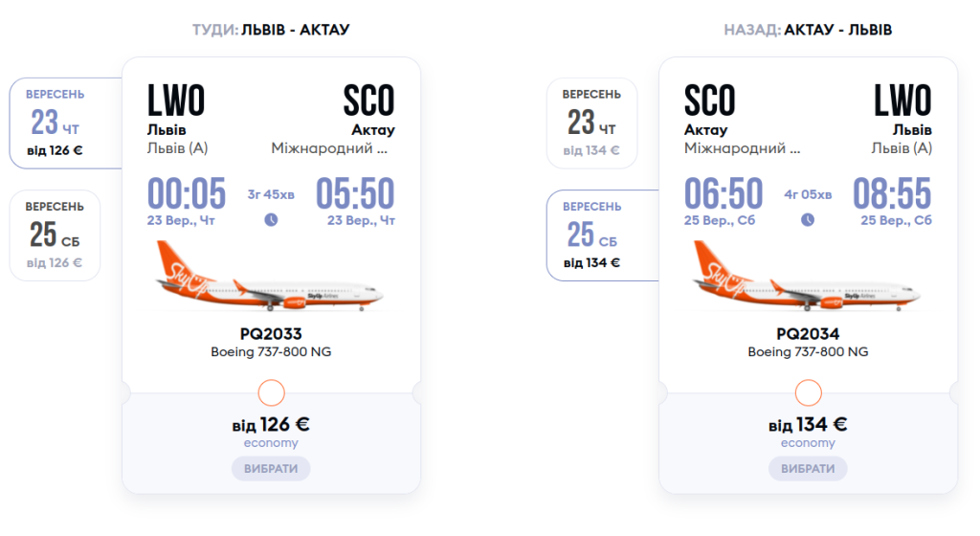Choose outbound date 23 Вересень from 126 €
980x536 pixels.
pyautogui.click(x=56, y=123)
